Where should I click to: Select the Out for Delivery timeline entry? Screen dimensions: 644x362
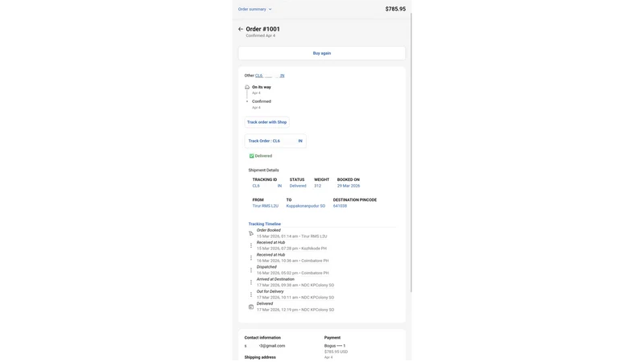click(x=295, y=294)
